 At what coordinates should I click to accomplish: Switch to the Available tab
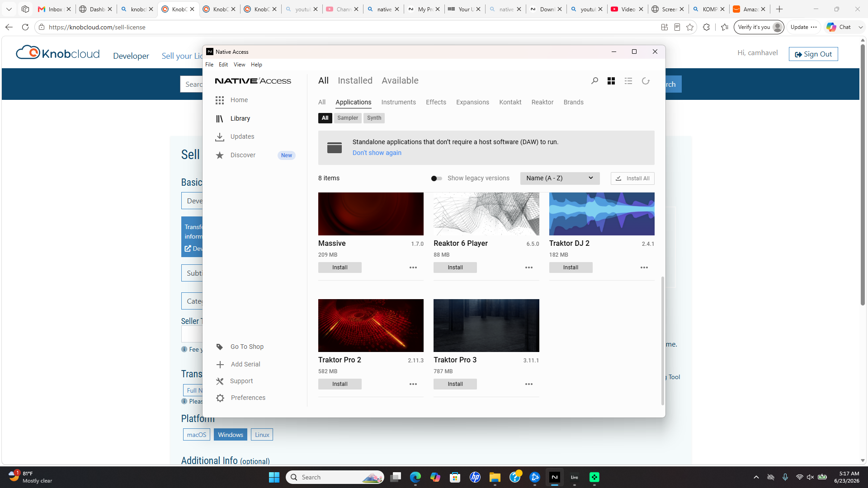coord(400,80)
